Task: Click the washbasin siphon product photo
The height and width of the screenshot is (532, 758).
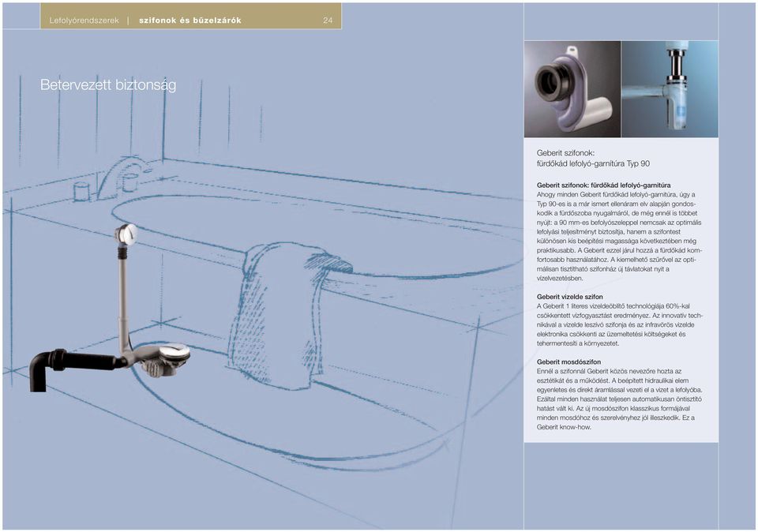Action: pos(670,89)
